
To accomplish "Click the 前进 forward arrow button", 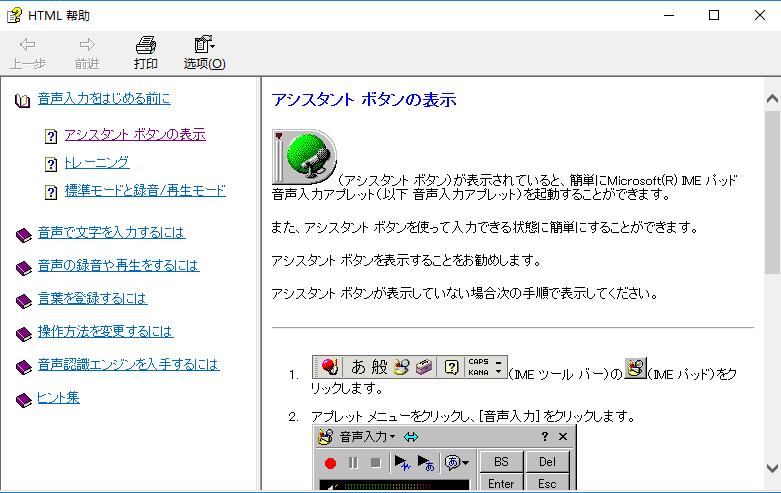I will click(x=87, y=53).
